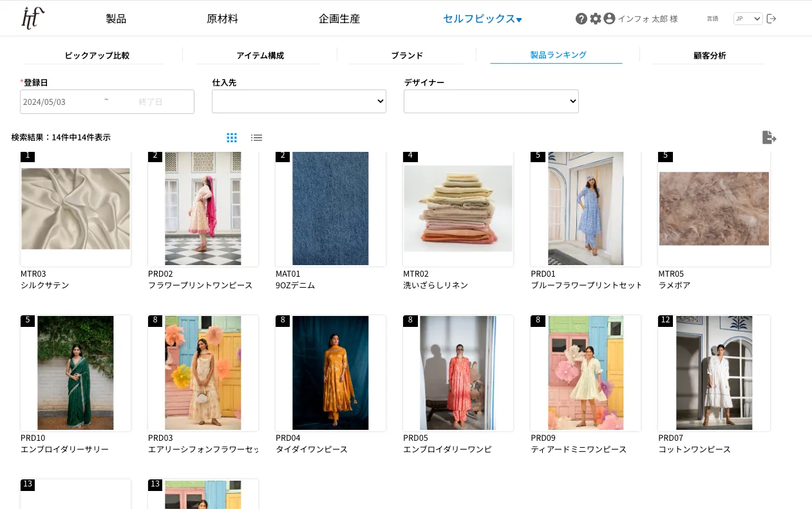812x509 pixels.
Task: Click the 終了日 end date field
Action: click(x=150, y=102)
